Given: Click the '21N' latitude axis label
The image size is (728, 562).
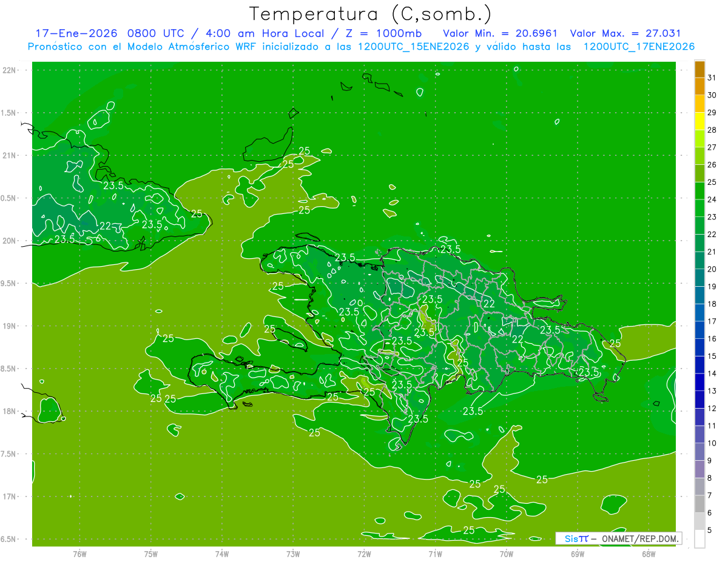Looking at the screenshot, I should click(x=10, y=156).
